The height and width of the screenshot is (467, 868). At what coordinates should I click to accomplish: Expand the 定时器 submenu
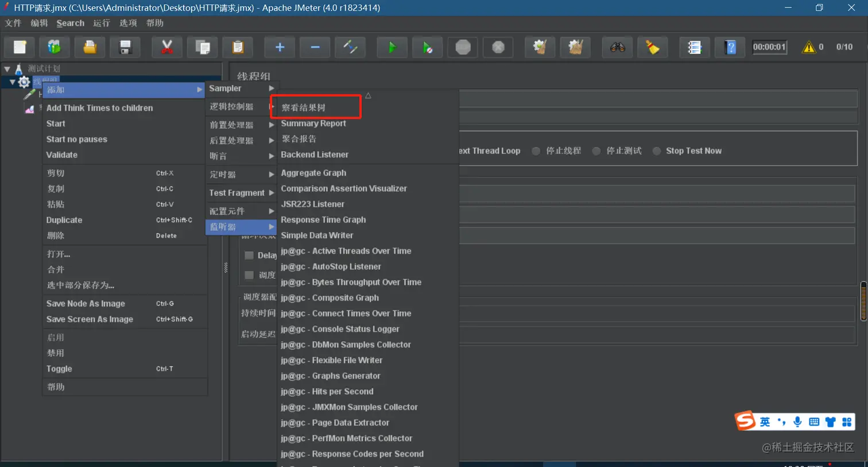[241, 175]
